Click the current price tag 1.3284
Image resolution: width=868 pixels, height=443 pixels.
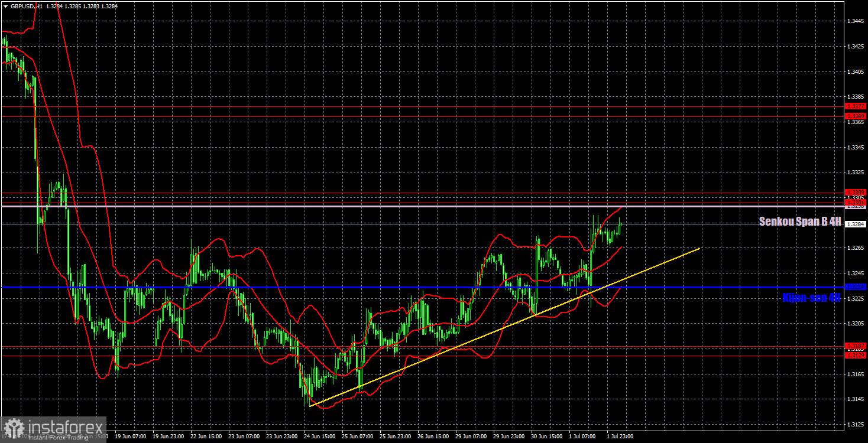click(x=856, y=224)
